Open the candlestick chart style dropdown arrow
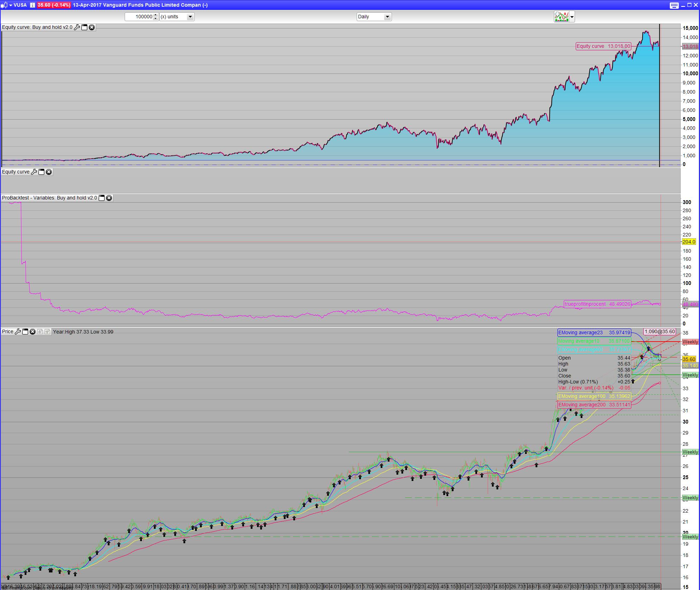The height and width of the screenshot is (590, 700). (10, 5)
